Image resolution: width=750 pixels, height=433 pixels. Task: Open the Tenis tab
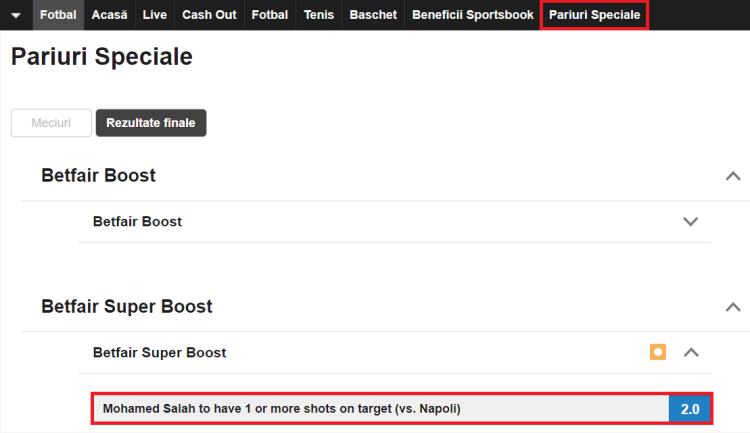pos(319,15)
